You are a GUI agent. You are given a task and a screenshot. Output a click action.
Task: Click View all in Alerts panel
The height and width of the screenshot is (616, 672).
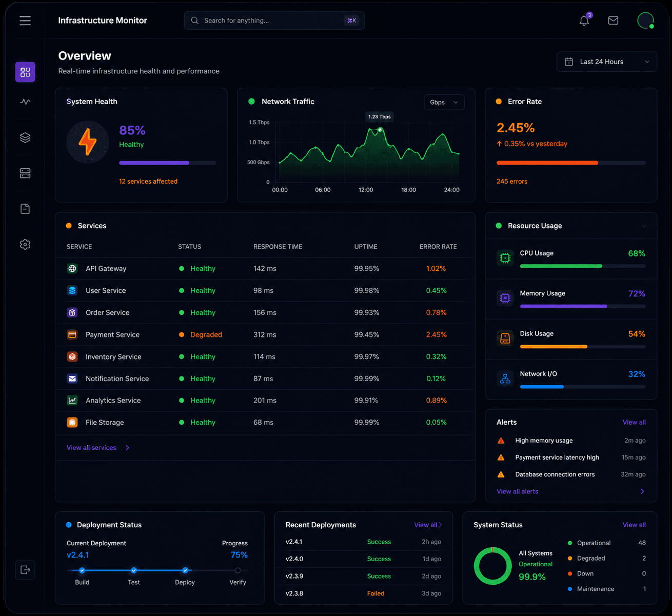(634, 422)
